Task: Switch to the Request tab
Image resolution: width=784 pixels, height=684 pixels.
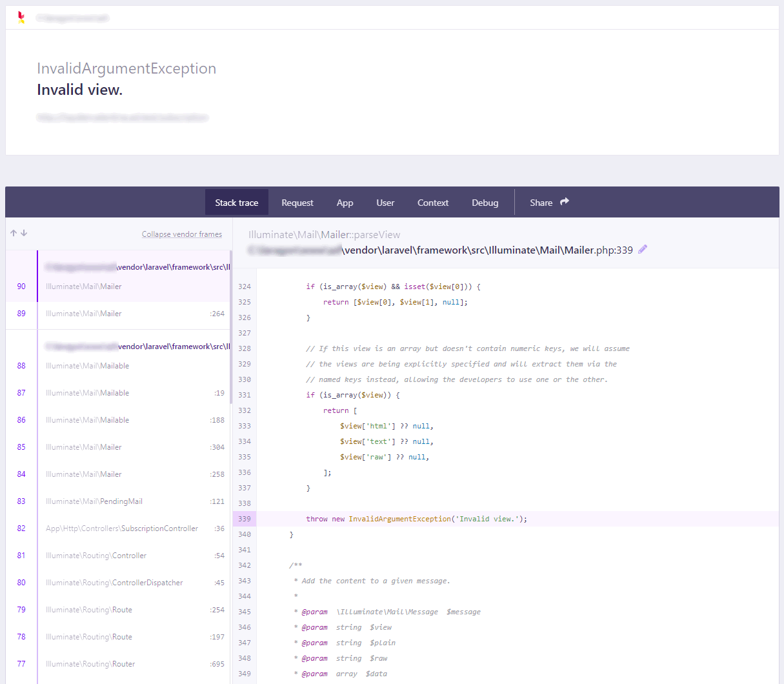Action: click(x=297, y=203)
